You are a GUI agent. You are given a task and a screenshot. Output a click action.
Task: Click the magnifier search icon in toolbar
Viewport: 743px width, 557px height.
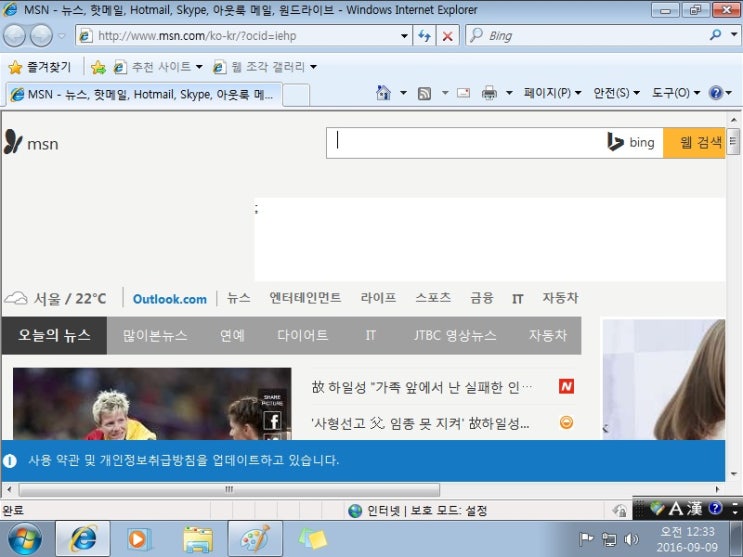716,35
